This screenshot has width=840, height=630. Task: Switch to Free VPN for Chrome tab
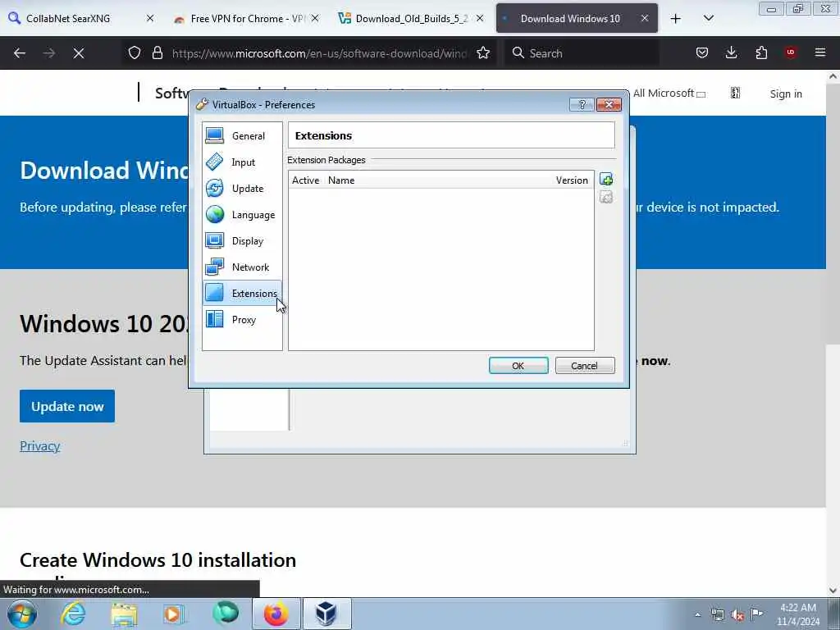(248, 18)
